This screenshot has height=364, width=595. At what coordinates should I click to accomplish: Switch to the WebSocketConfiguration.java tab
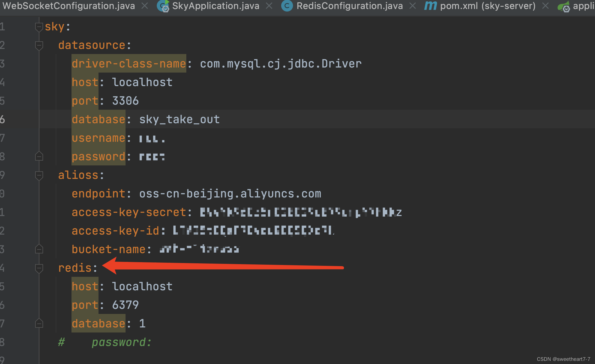[x=68, y=6]
